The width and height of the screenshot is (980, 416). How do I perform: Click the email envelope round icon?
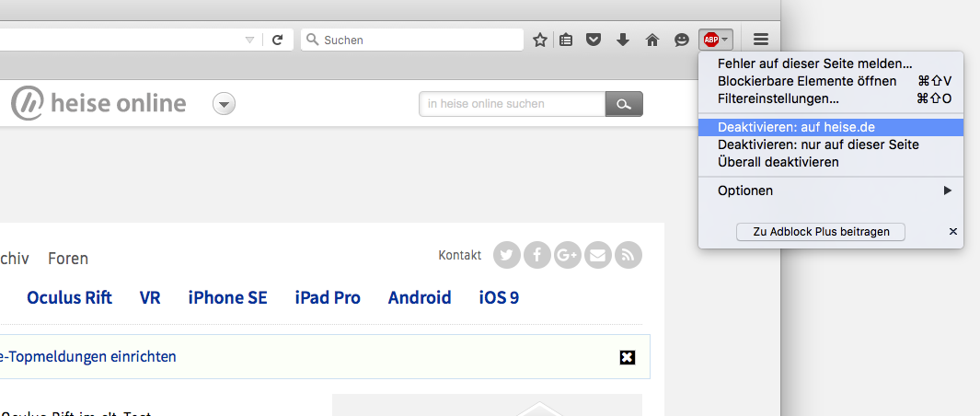(598, 255)
